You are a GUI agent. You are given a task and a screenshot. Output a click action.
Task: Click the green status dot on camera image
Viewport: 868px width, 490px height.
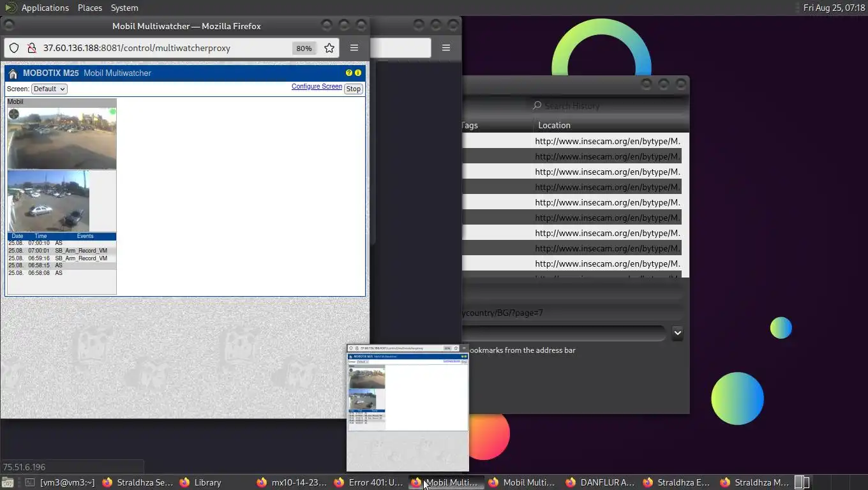click(x=112, y=112)
